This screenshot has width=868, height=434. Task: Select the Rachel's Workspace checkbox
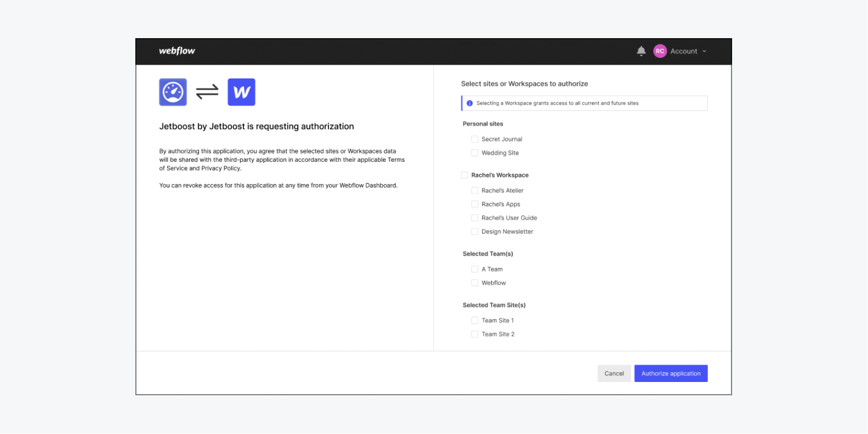tap(464, 175)
